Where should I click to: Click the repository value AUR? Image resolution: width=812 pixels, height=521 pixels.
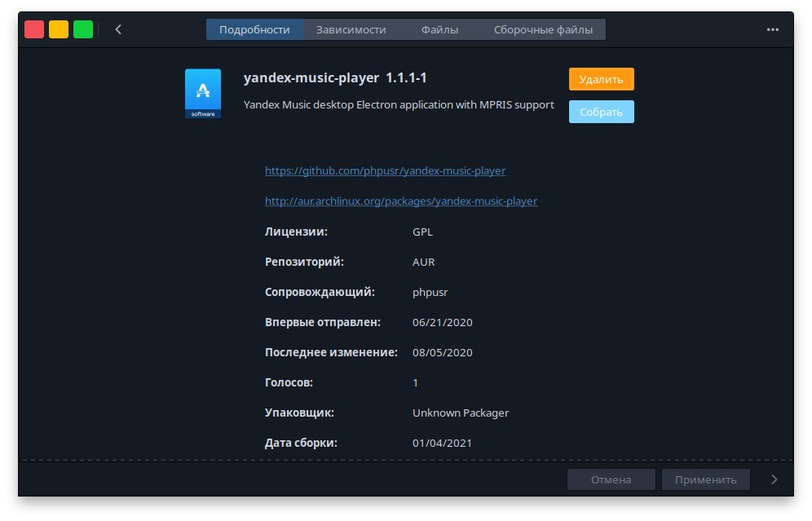(424, 262)
